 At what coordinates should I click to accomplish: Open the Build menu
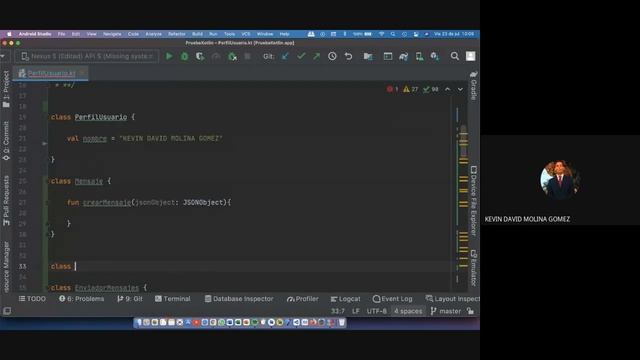click(197, 34)
